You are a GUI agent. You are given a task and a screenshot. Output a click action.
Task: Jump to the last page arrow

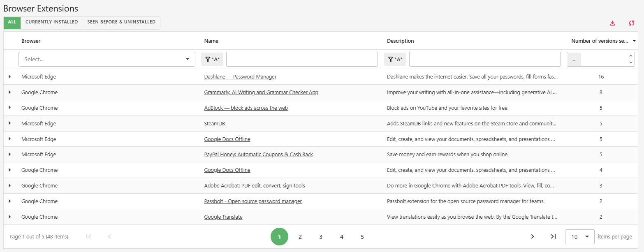coord(553,236)
